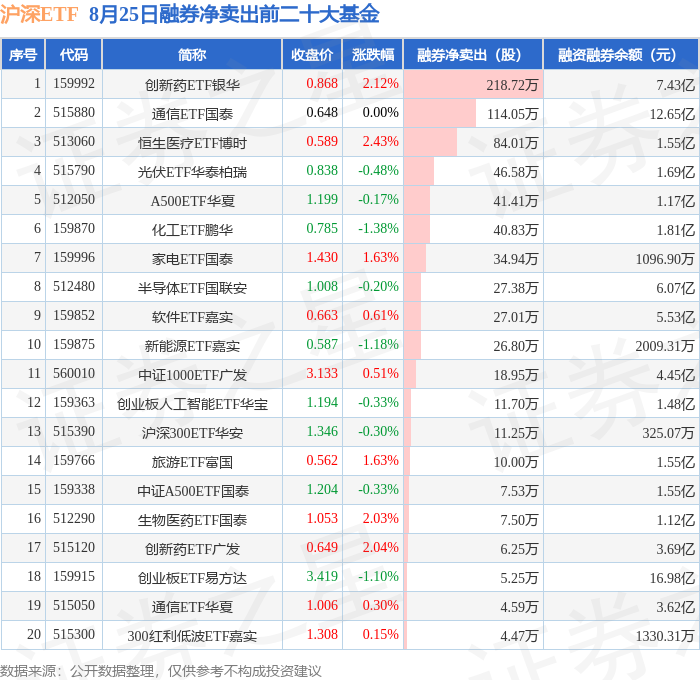Select closing price 3.419 cell
Viewport: 700px width, 680px height.
coord(312,576)
